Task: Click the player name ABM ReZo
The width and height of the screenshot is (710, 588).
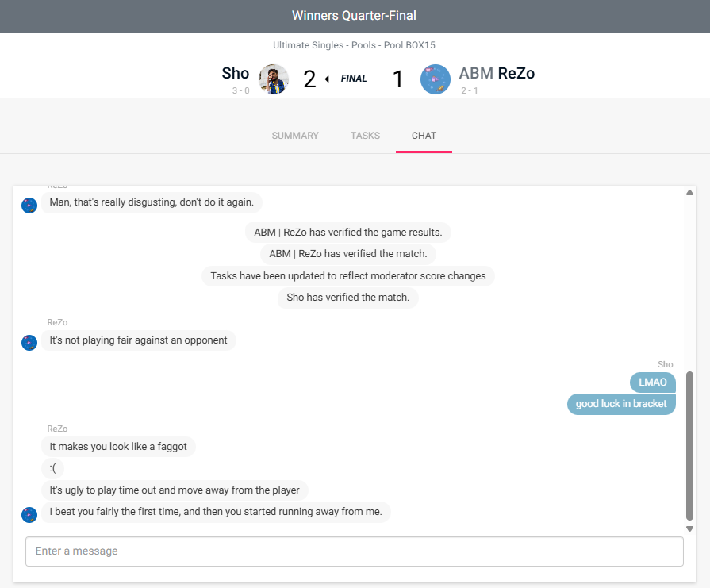Action: click(x=497, y=73)
